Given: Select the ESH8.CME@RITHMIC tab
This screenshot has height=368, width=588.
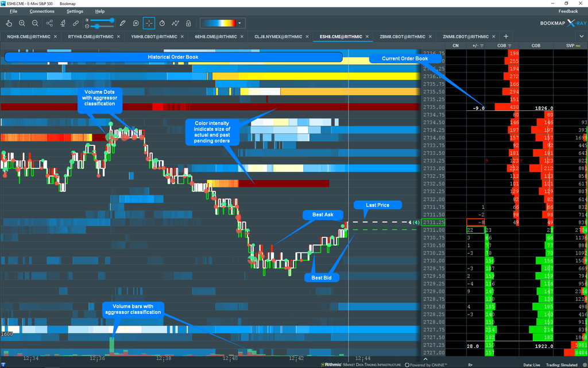Looking at the screenshot, I should 341,37.
